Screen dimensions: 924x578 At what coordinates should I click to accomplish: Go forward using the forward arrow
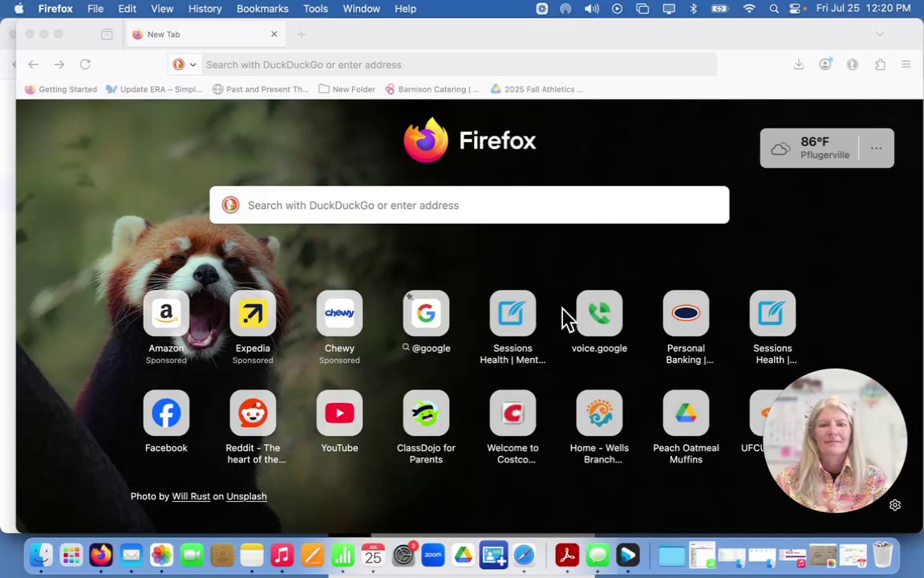tap(59, 64)
